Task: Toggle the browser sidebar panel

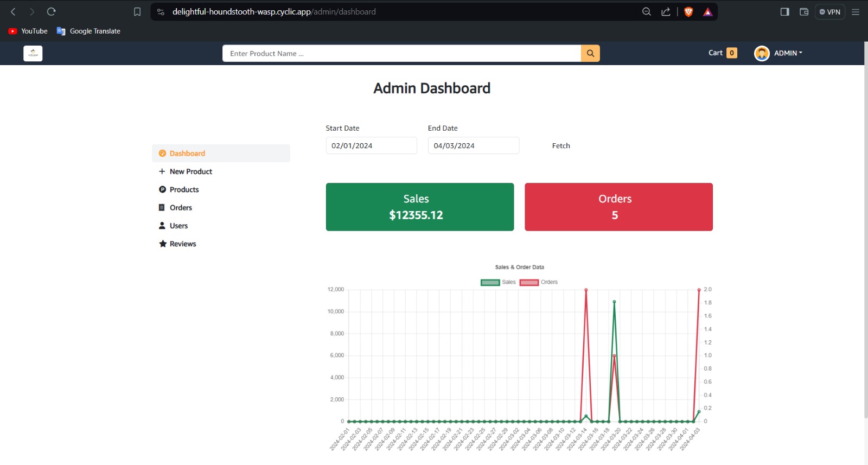Action: coord(784,11)
